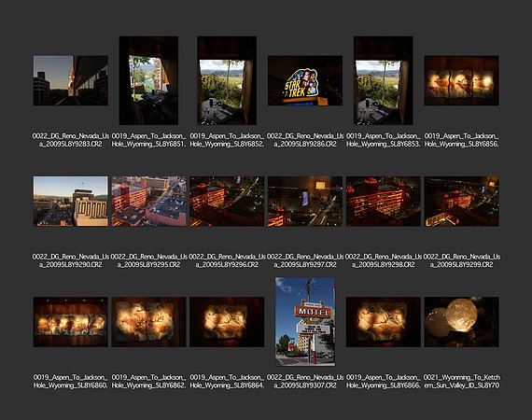
Task: Select wall art thumbnail 5L8Y6862
Action: click(148, 322)
